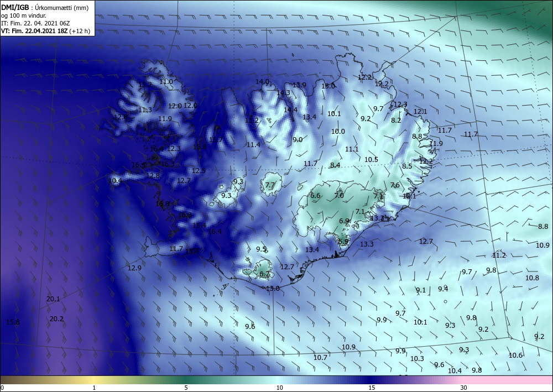Click the 11.1 value on the map
The width and height of the screenshot is (553, 392).
pyautogui.click(x=352, y=149)
